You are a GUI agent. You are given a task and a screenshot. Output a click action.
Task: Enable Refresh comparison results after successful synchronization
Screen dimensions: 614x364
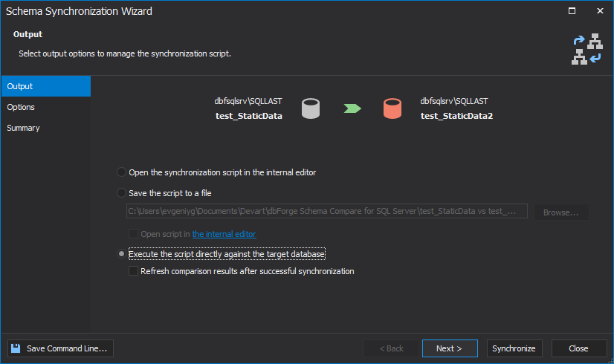133,271
